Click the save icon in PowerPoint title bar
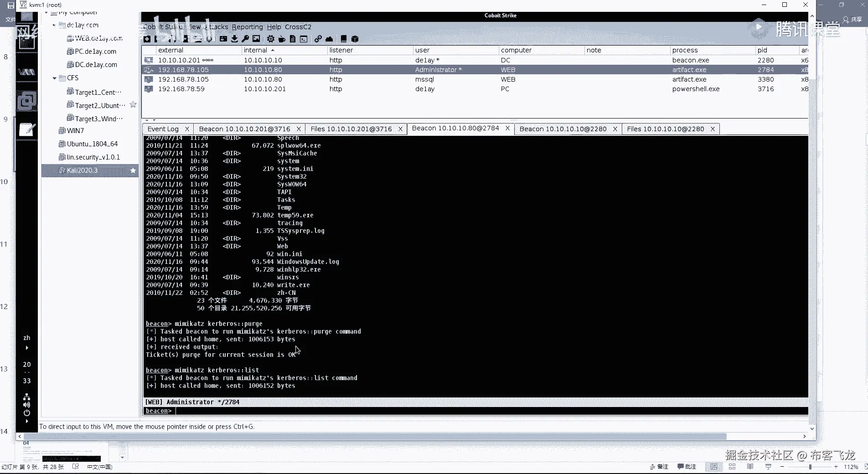The image size is (868, 474). (x=10, y=5)
